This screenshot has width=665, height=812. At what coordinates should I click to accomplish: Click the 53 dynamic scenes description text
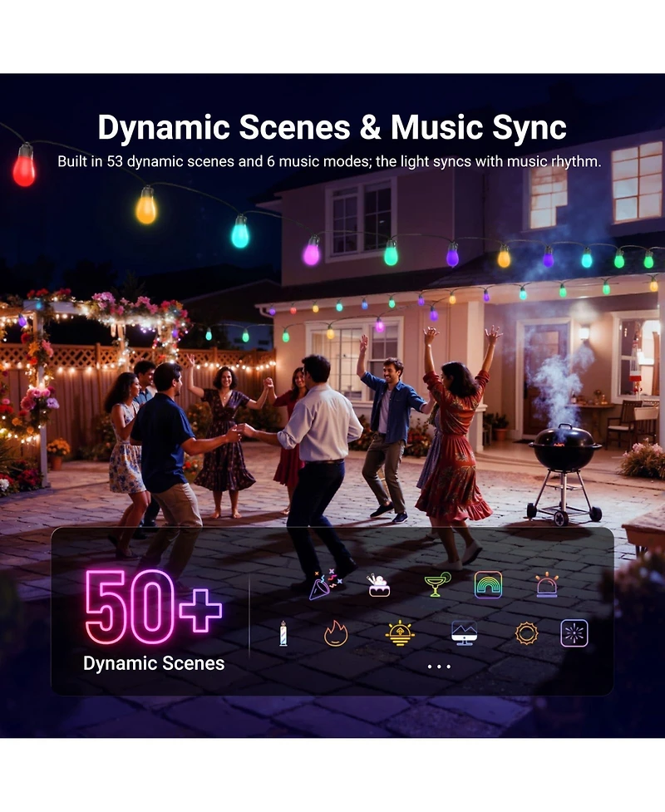329,161
